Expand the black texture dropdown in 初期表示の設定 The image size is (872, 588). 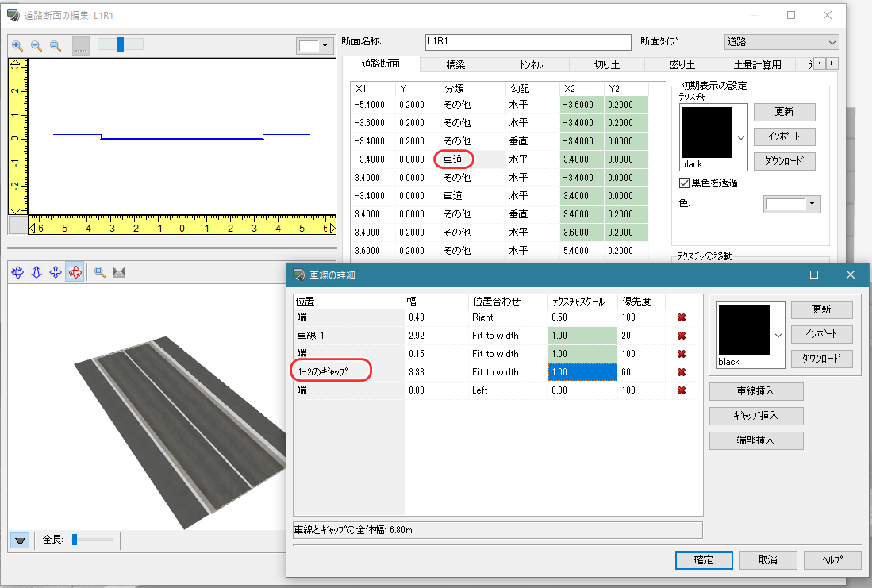click(741, 138)
